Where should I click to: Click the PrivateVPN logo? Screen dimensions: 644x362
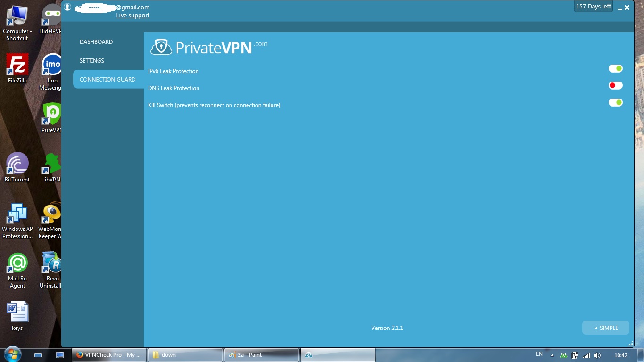pos(209,47)
